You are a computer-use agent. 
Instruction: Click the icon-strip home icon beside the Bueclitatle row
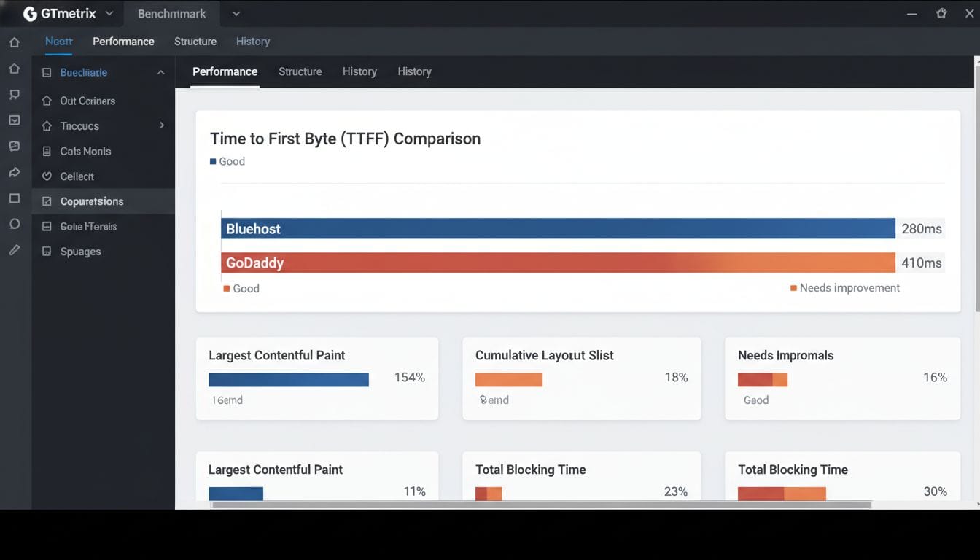click(x=14, y=69)
